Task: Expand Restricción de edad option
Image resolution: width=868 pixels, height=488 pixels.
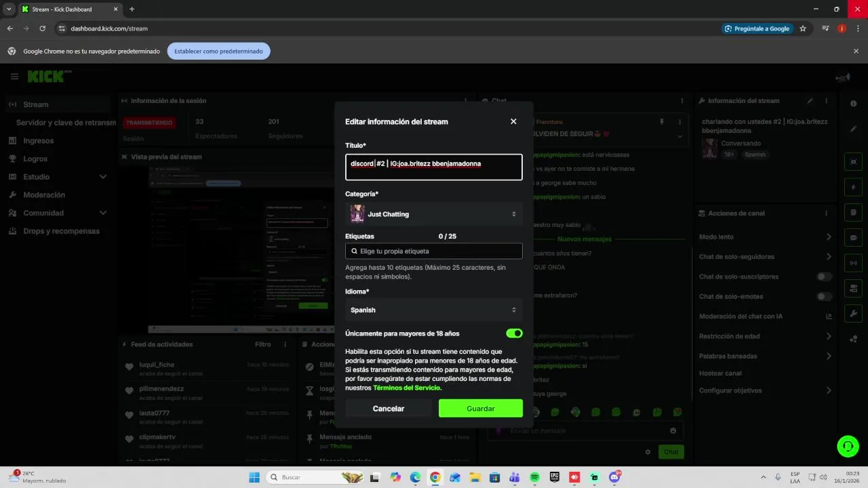Action: pyautogui.click(x=766, y=336)
